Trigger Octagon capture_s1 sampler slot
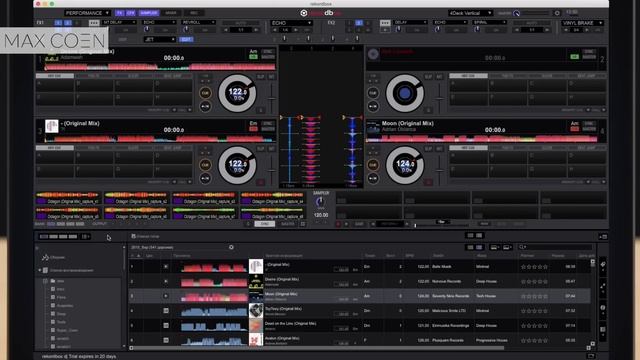The width and height of the screenshot is (640, 360). click(x=68, y=198)
